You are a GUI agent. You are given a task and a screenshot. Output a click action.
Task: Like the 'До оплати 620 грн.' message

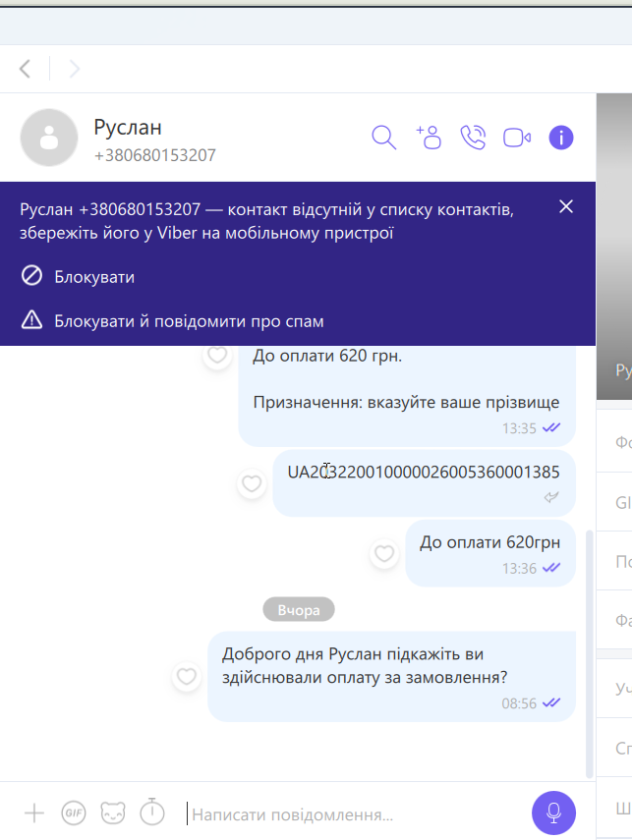[217, 355]
